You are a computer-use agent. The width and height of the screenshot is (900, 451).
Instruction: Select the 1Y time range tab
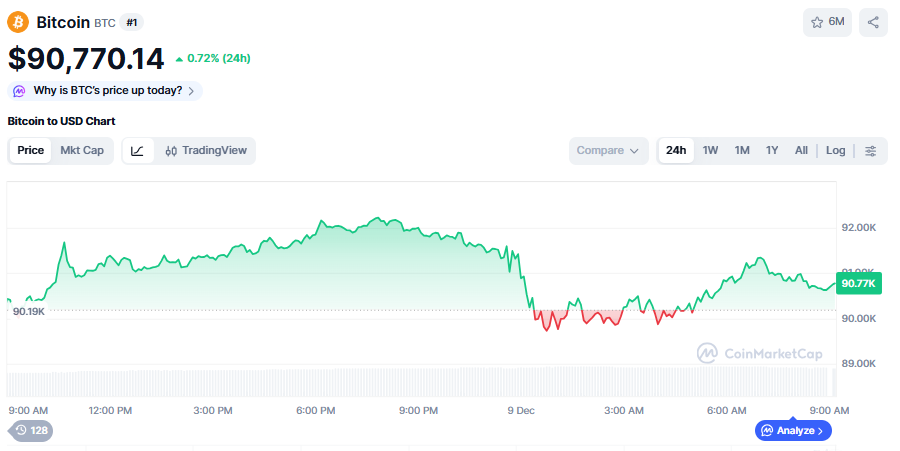click(772, 151)
